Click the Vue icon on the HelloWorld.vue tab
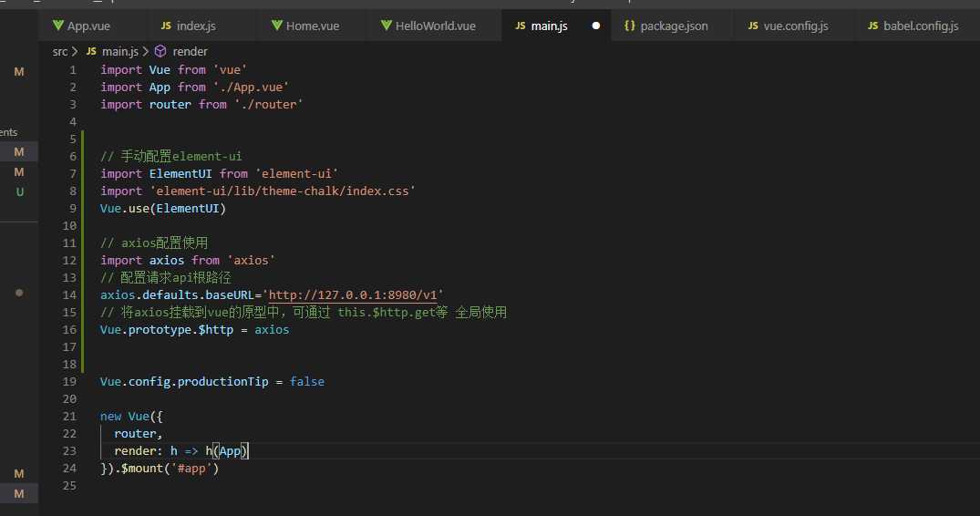Image resolution: width=980 pixels, height=516 pixels. [x=387, y=26]
